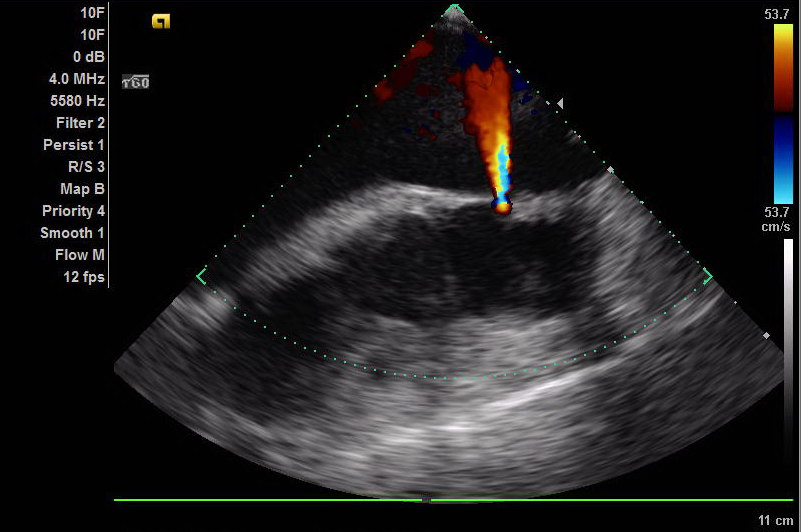Click the Priority 4 parameter
Screen dimensions: 801x532
pyautogui.click(x=73, y=211)
